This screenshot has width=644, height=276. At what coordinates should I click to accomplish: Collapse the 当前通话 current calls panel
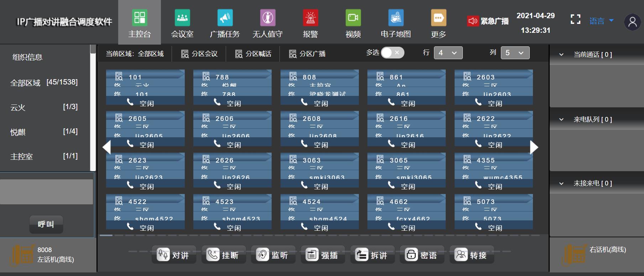click(561, 55)
